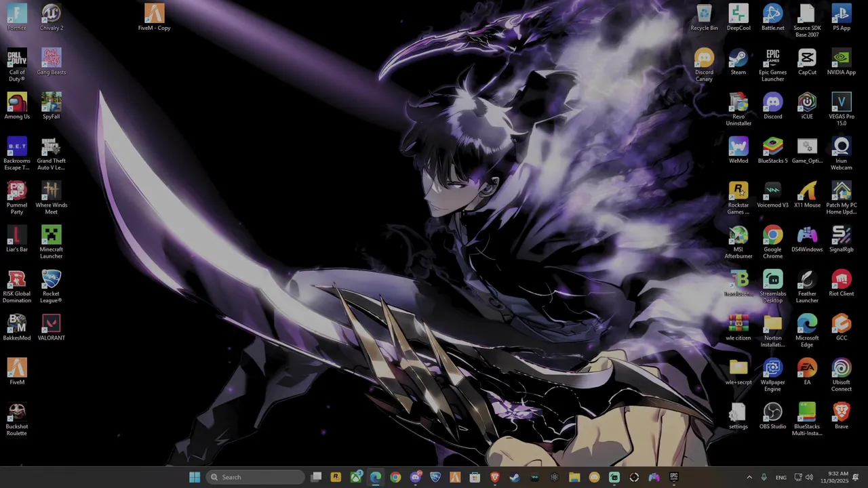The width and height of the screenshot is (868, 488).
Task: Select the Norton Installation folder
Action: 773,331
